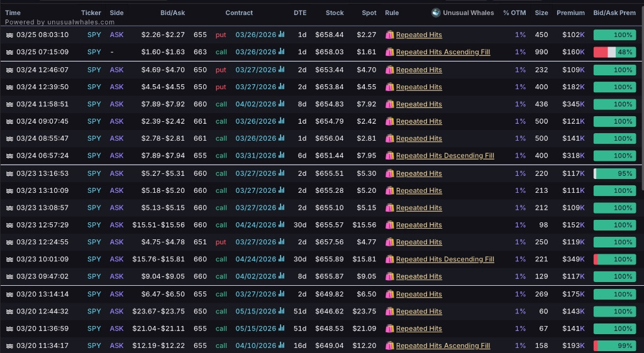Open chart icon on 03/25 07:15:09 row

tap(281, 52)
